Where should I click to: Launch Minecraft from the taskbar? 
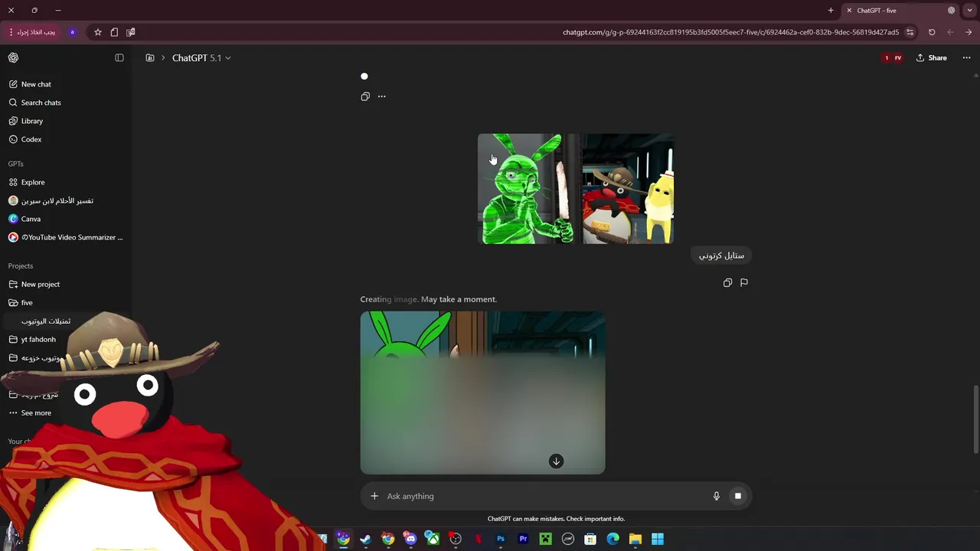pos(545,539)
